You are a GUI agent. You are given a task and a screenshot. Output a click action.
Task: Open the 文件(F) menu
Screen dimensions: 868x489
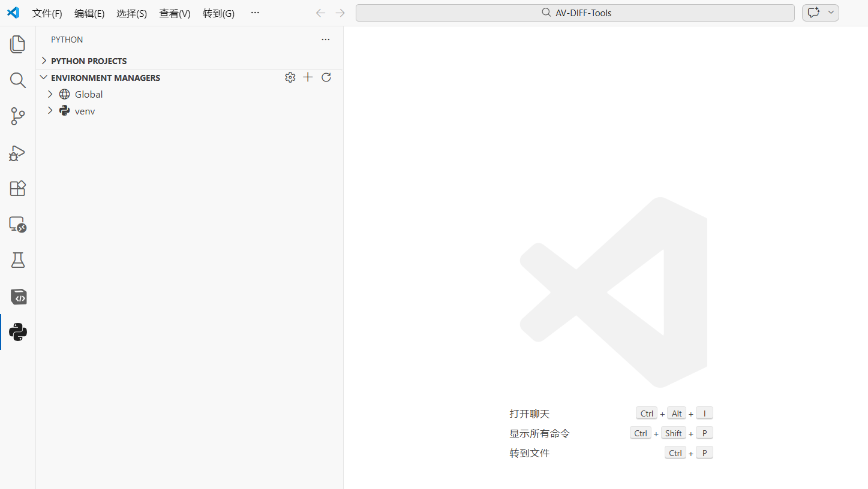point(47,13)
